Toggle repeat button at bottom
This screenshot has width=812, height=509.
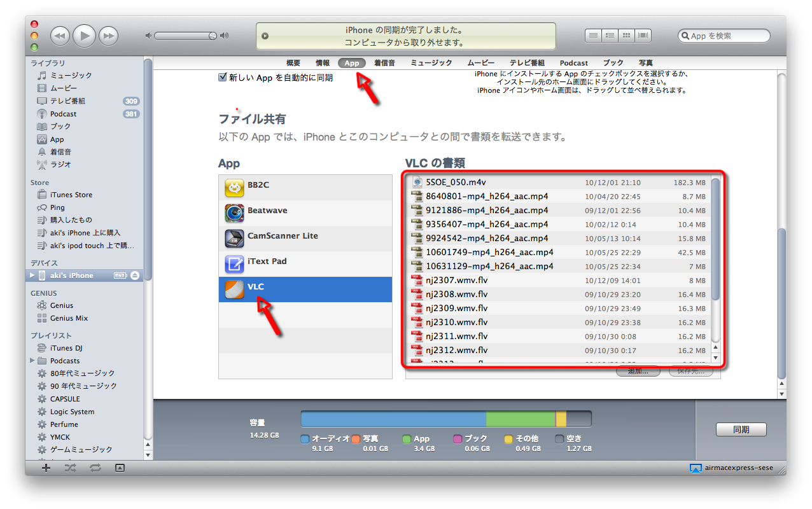point(95,468)
